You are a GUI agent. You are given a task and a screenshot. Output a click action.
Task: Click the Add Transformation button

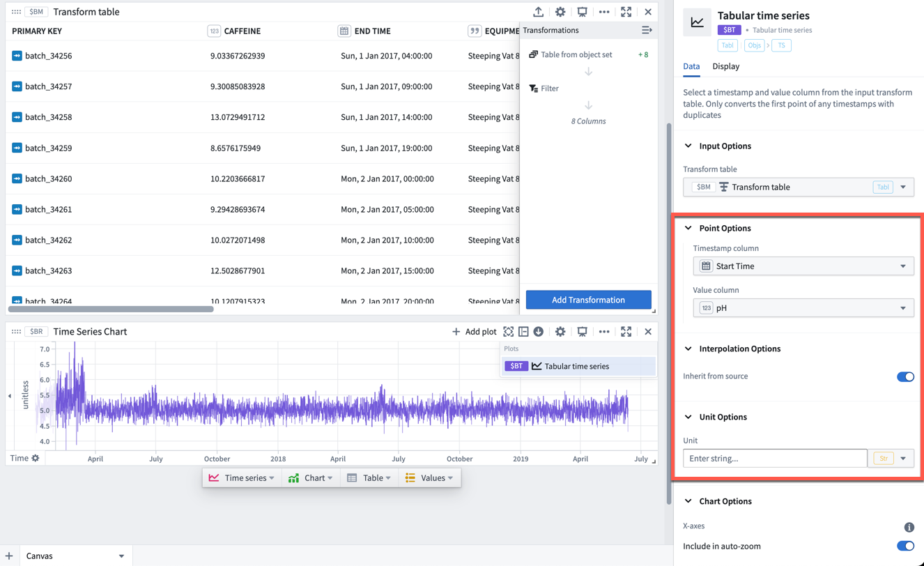pos(588,300)
